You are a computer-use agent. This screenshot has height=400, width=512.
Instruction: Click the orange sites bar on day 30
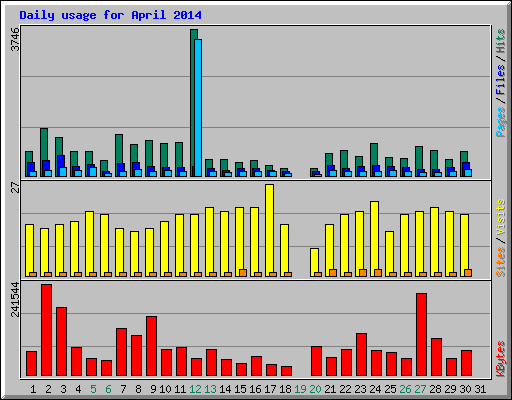click(x=468, y=273)
